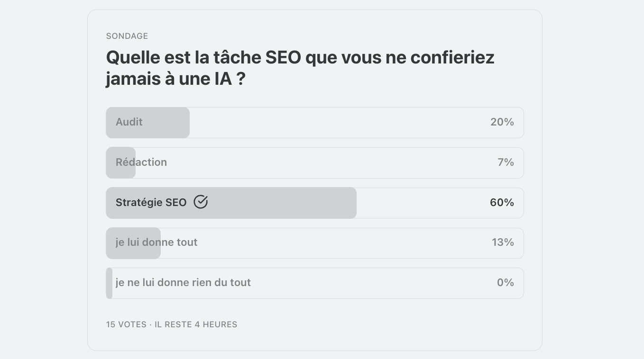Click the Rédaction progress bar fill
The image size is (644, 359).
[120, 163]
